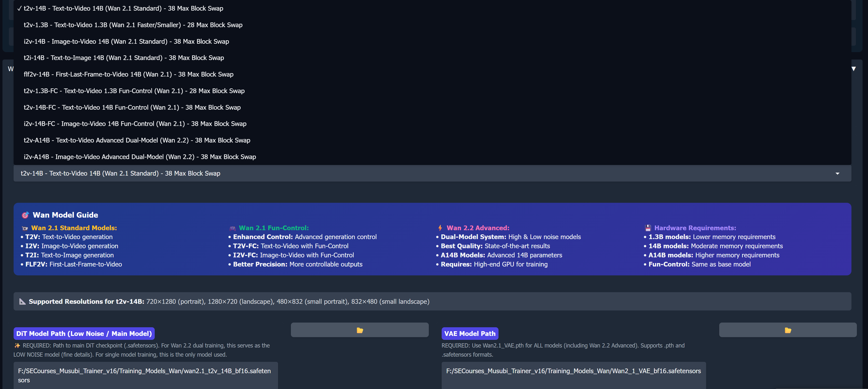Viewport: 868px width, 389px height.
Task: Choose t2v-14B-FC Text-to-Video Fun-Control option
Action: 432,107
